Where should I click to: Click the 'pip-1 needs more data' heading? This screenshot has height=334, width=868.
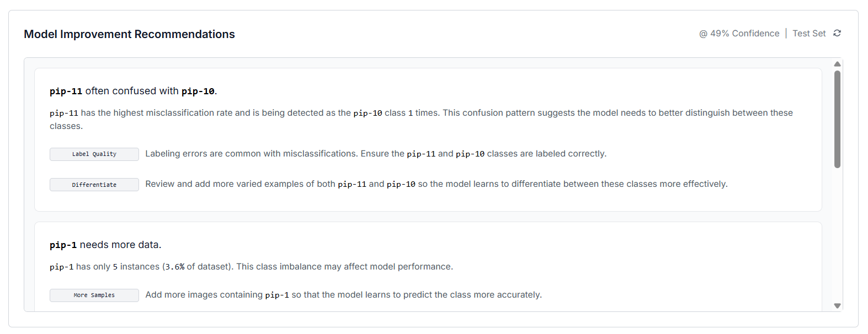pos(105,245)
